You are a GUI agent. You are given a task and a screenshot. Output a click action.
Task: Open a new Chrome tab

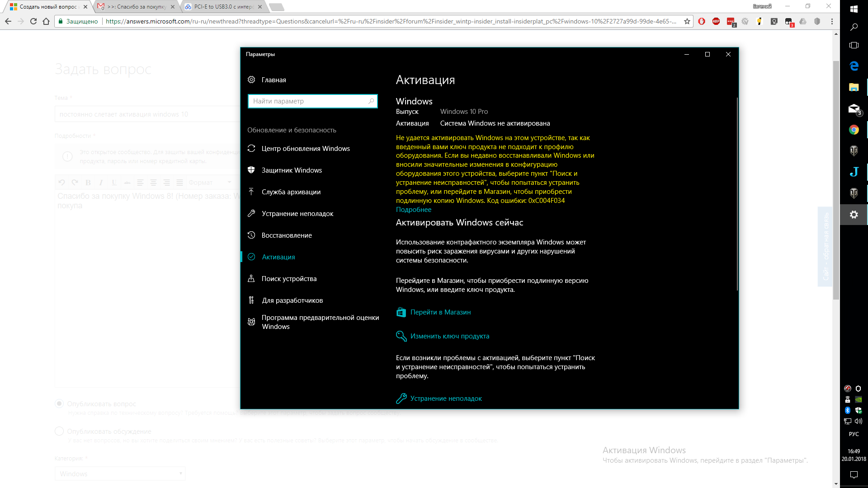276,7
